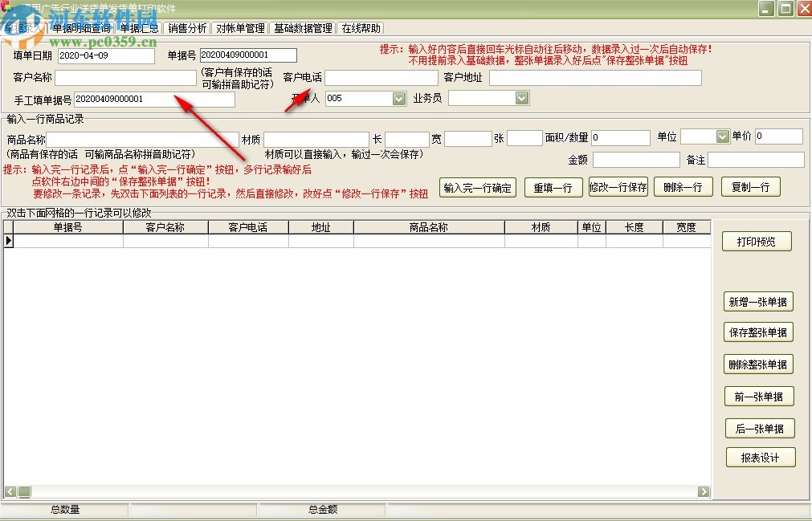Focus the 单价 input field

779,136
